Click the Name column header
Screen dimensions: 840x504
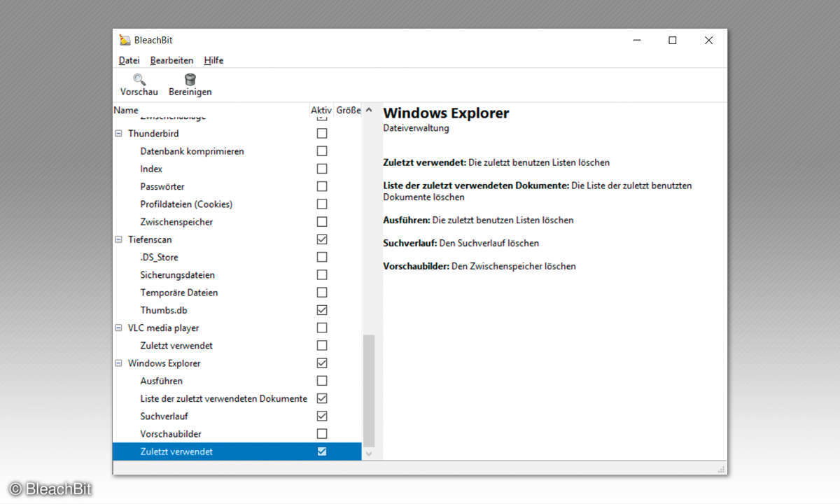[x=211, y=110]
